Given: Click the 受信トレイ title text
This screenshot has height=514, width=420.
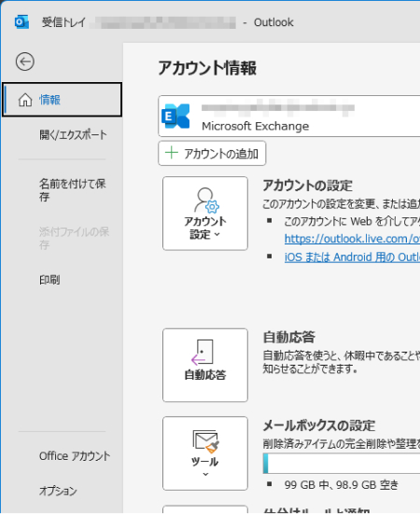Looking at the screenshot, I should pos(63,22).
